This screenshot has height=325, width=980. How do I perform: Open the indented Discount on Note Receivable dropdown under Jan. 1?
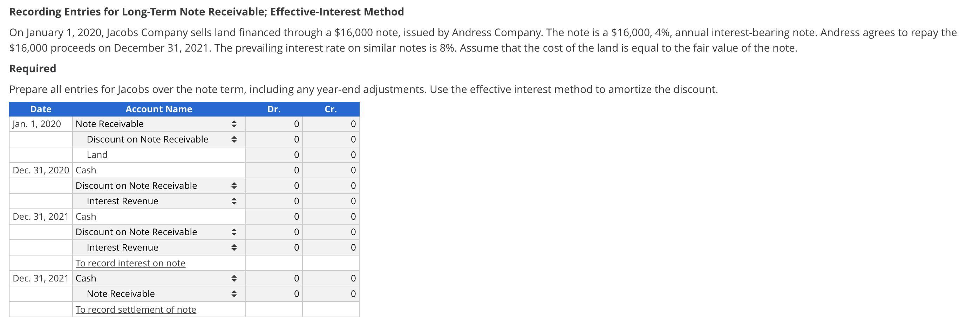(x=159, y=139)
